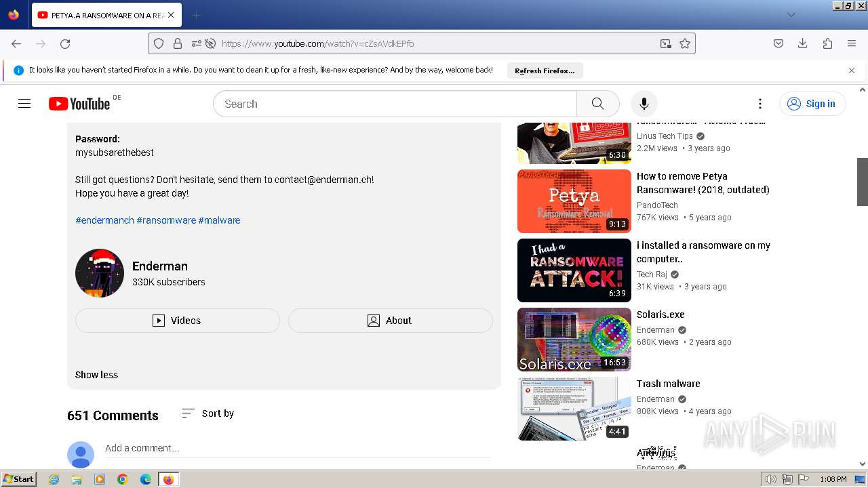
Task: Open Firefox application menu
Action: pos(852,43)
